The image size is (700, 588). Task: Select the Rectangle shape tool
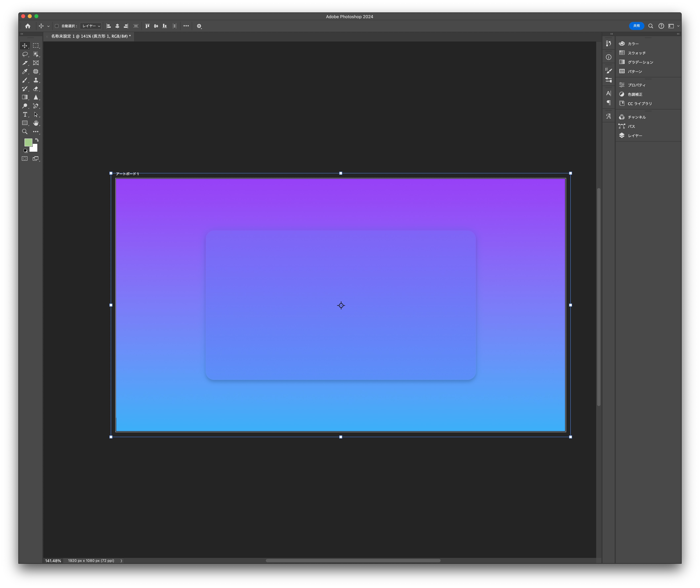(25, 123)
